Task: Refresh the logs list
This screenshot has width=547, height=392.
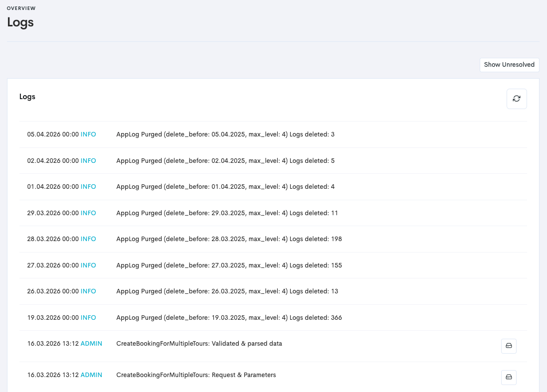Action: tap(517, 99)
